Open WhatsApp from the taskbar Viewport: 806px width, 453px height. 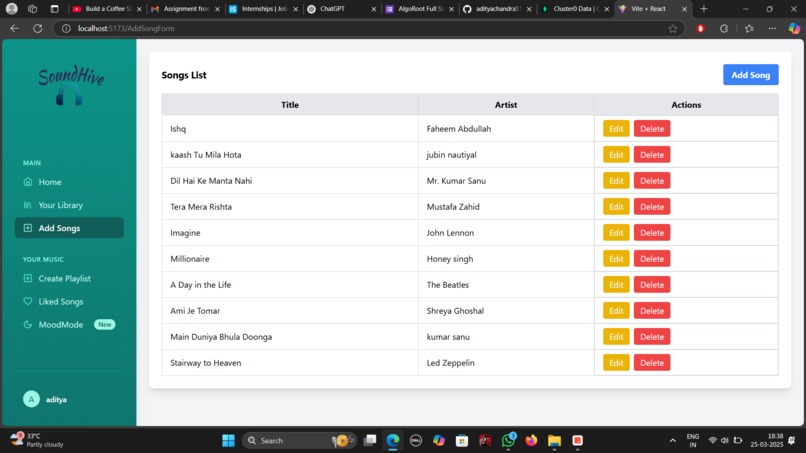click(508, 441)
